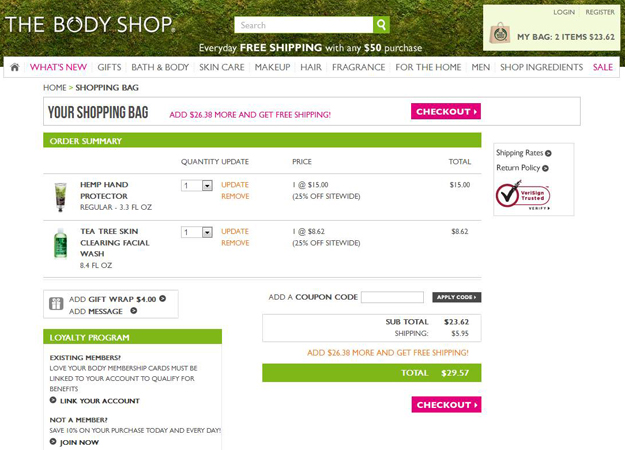Click the bottom Checkout button
The width and height of the screenshot is (625, 450).
click(x=446, y=405)
